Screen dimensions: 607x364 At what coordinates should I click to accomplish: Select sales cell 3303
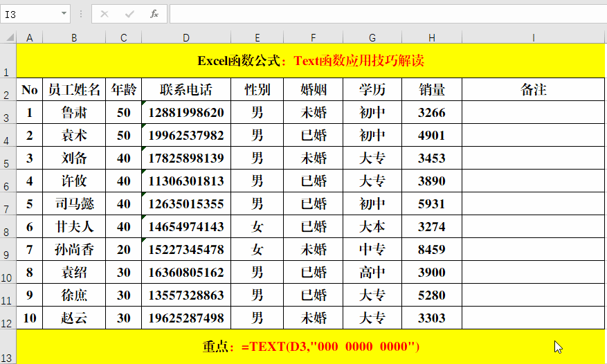click(432, 318)
